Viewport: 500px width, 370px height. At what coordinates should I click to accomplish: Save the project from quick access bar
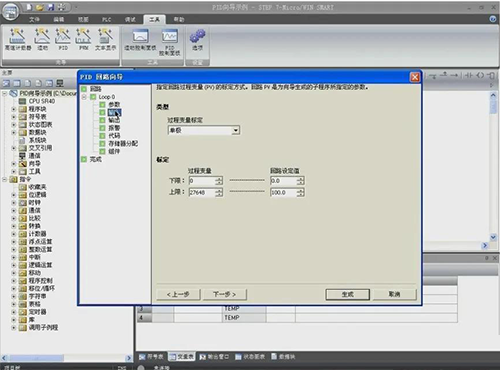[x=50, y=7]
